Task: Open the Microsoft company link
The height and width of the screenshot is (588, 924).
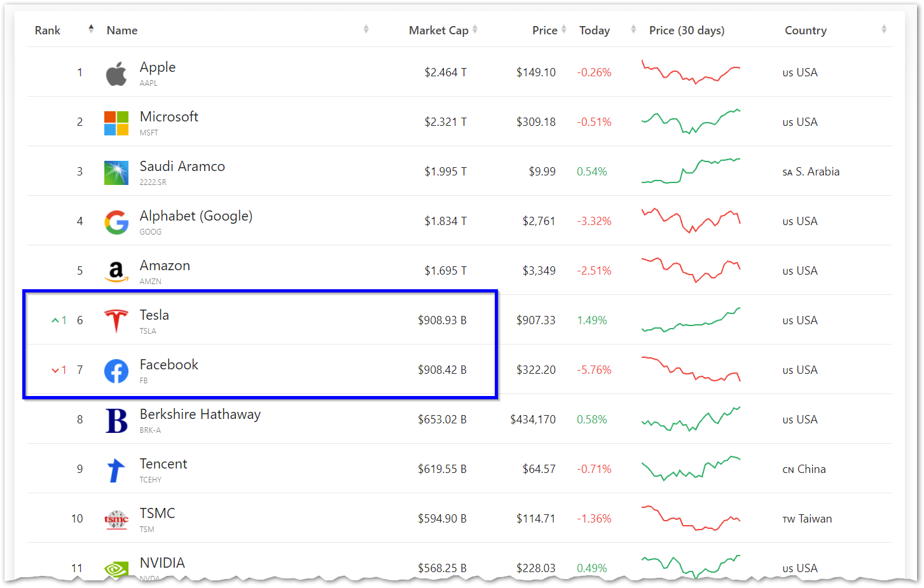Action: tap(169, 117)
